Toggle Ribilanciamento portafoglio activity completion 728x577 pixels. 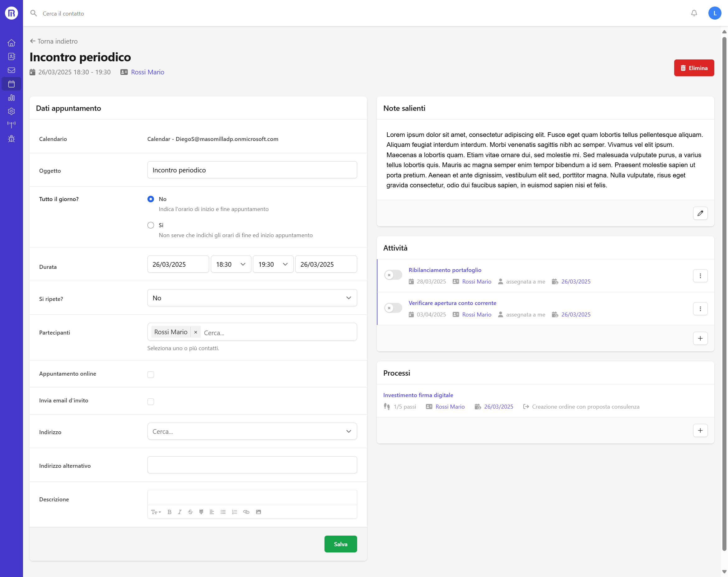click(x=393, y=275)
